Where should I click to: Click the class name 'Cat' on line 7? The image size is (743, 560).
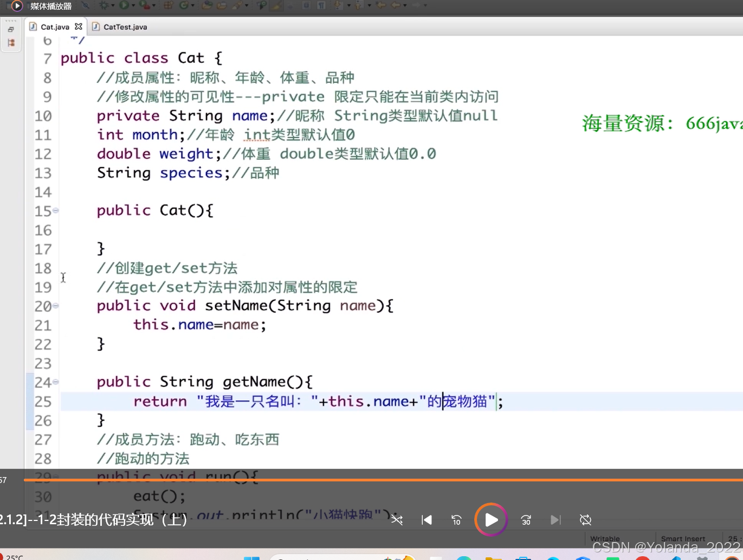pos(191,58)
